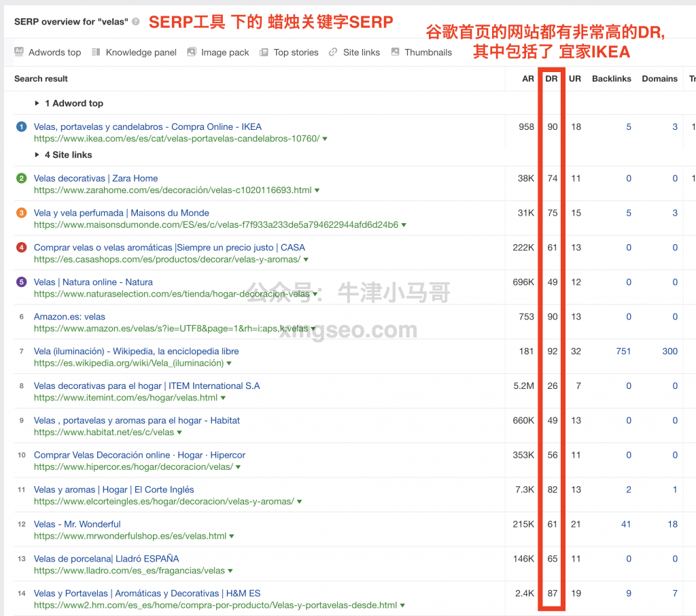Viewport: 696px width, 616px height.
Task: Open dropdown arrow after hipercor URL
Action: 239,468
